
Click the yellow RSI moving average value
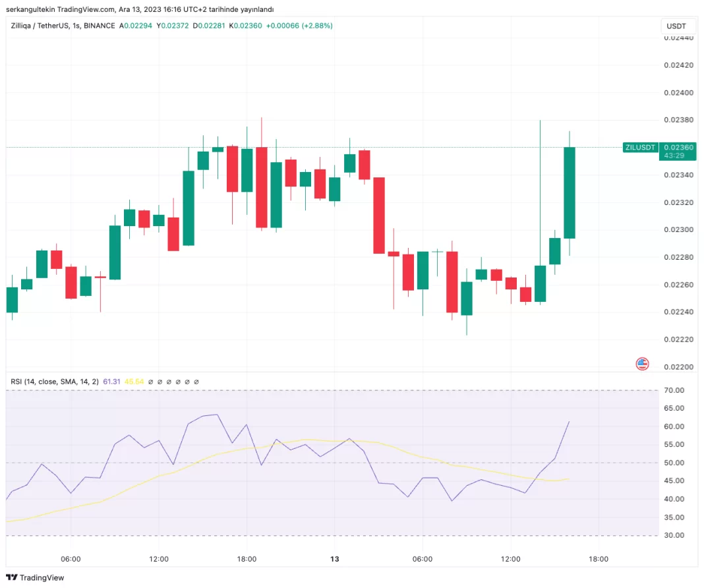(x=134, y=382)
